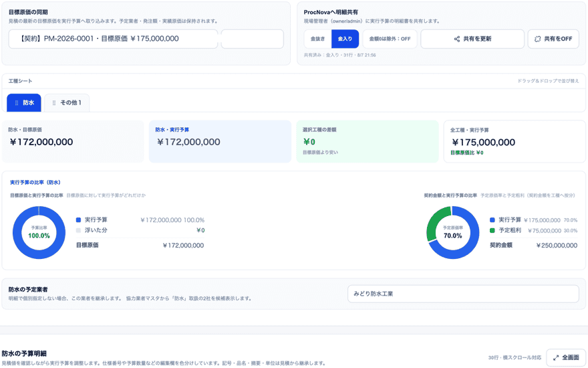Select the 金入り option

[345, 39]
